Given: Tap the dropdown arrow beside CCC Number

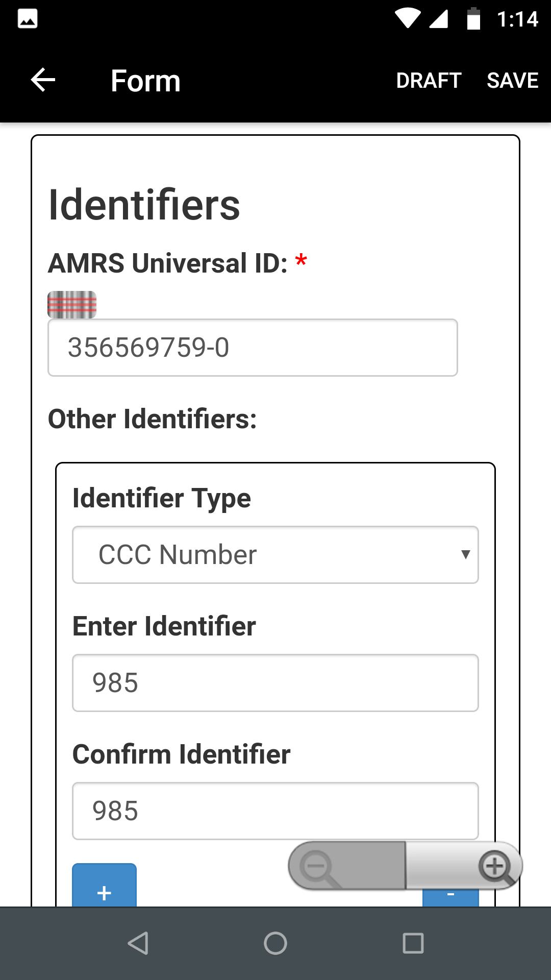Looking at the screenshot, I should coord(465,555).
